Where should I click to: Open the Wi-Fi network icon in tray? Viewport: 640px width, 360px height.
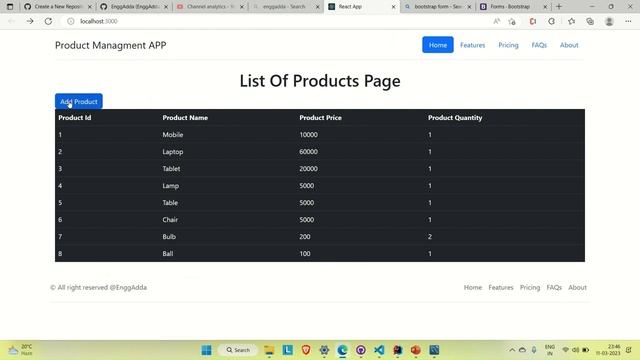[565, 350]
